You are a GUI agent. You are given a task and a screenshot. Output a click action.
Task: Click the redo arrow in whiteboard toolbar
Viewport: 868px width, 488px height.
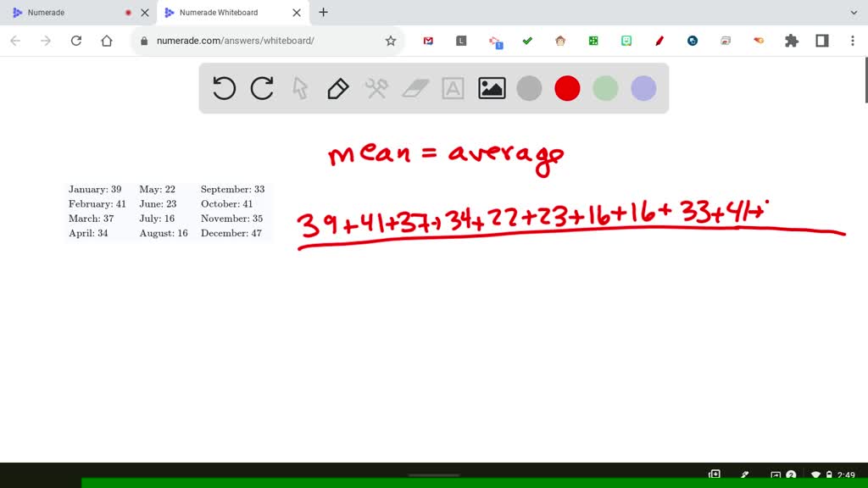point(262,88)
